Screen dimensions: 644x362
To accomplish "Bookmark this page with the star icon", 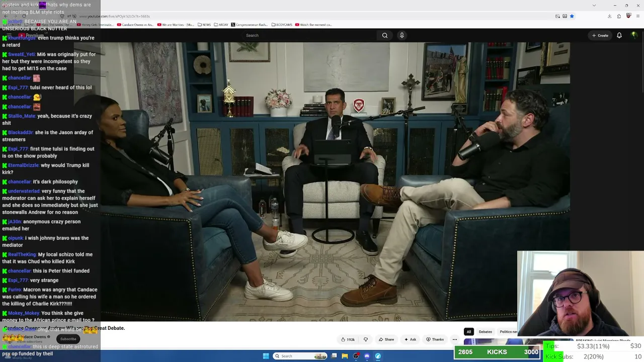I will pyautogui.click(x=572, y=16).
